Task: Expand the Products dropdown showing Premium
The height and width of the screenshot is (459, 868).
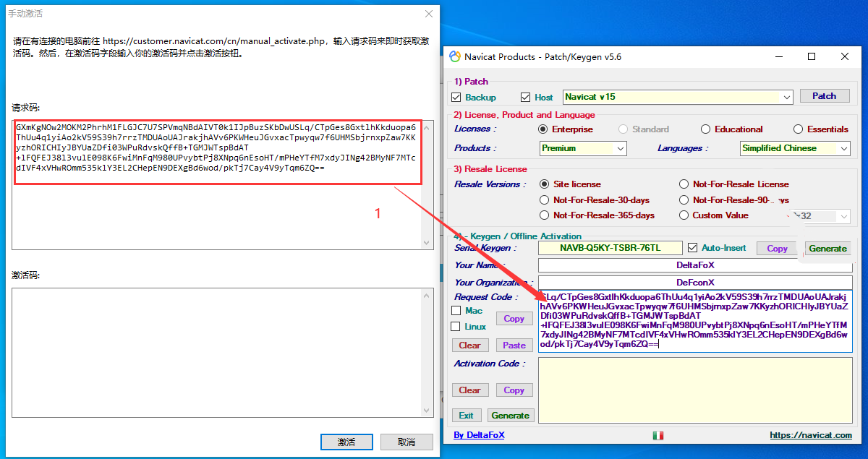Action: pos(621,148)
